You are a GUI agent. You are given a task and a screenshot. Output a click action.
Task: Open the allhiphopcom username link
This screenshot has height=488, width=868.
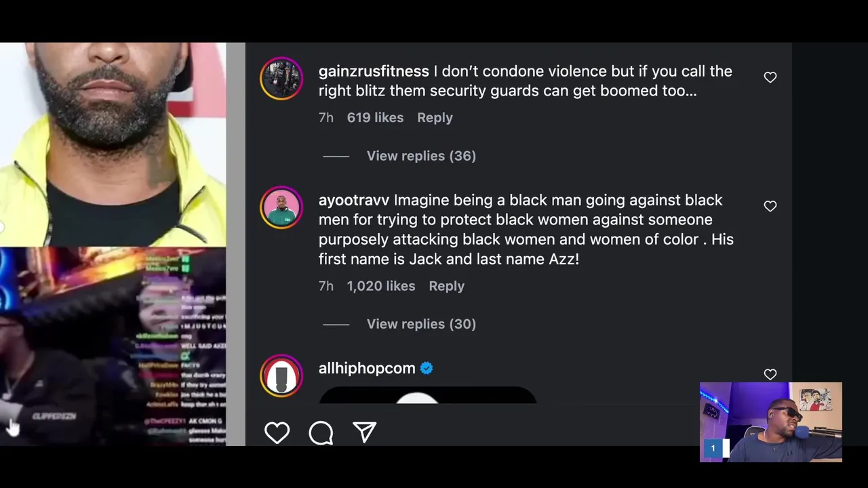tap(367, 368)
